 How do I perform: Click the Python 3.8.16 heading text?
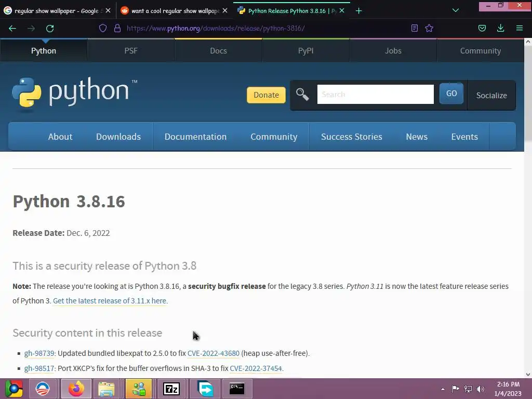pos(69,202)
